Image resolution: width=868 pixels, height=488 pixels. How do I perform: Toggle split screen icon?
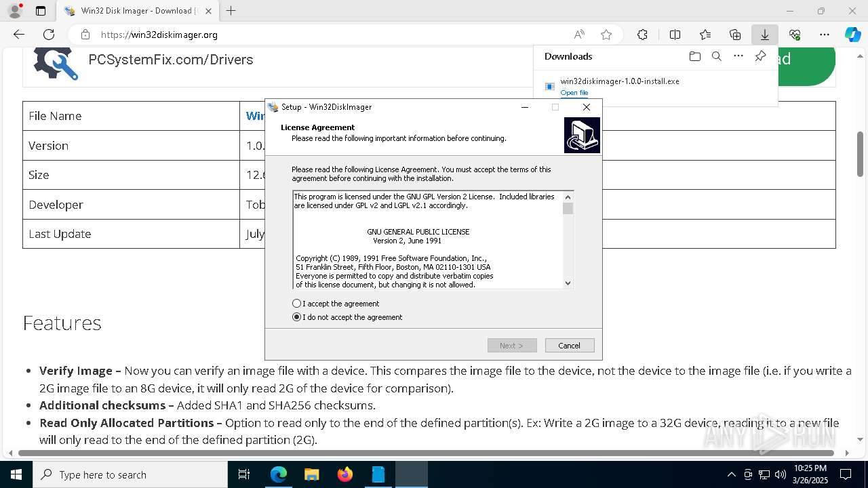tap(675, 35)
